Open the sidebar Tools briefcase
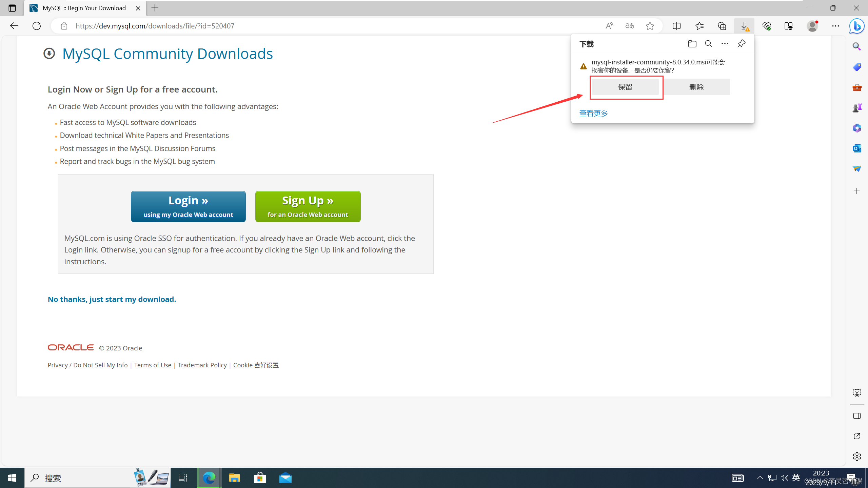 click(857, 87)
